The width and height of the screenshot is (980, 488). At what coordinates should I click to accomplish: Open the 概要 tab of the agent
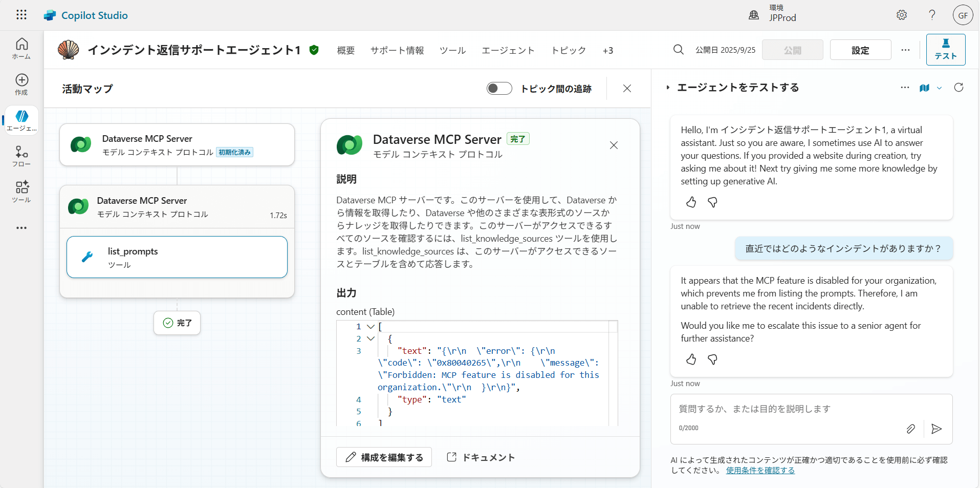click(345, 50)
